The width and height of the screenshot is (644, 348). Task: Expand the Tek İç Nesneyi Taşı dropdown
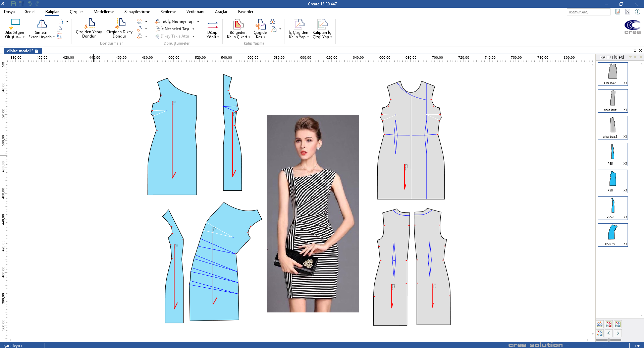198,21
